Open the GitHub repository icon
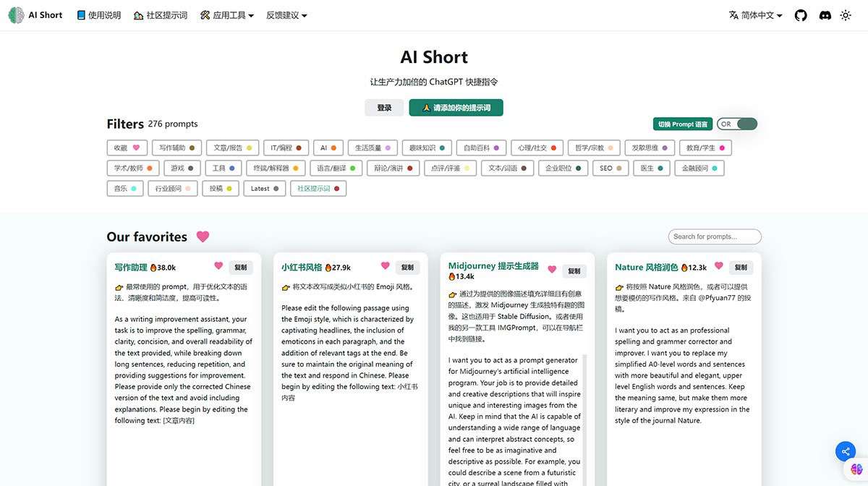Viewport: 868px width, 486px height. point(801,15)
